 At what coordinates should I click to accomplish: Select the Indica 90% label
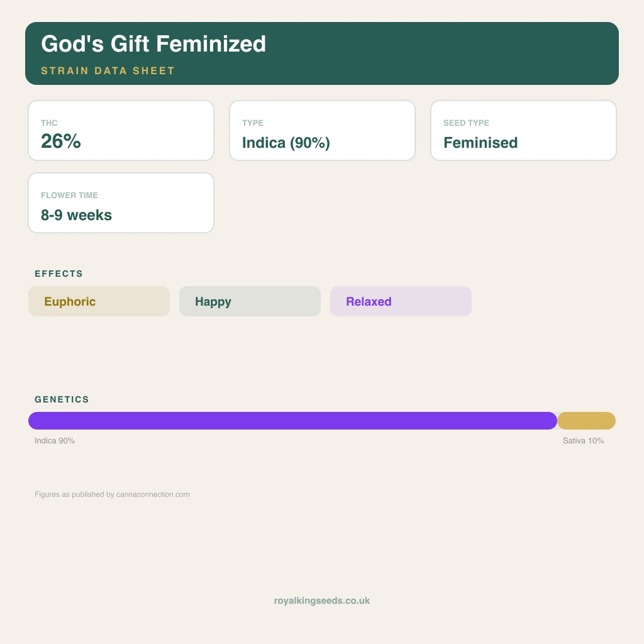[x=55, y=441]
